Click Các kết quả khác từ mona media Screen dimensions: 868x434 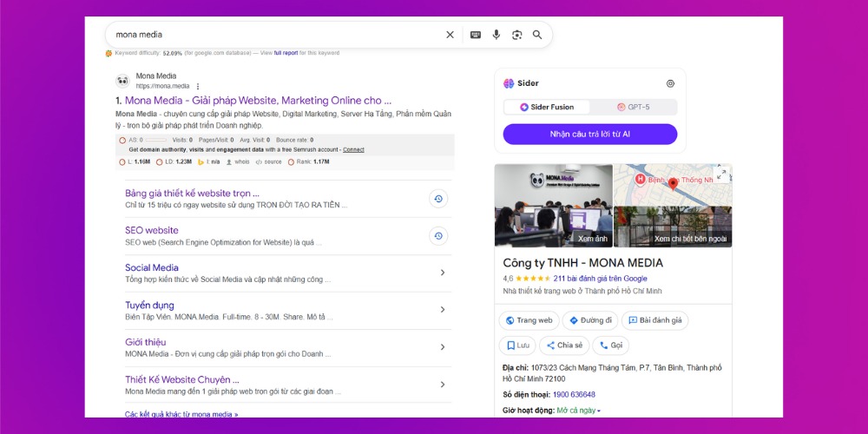coord(181,414)
